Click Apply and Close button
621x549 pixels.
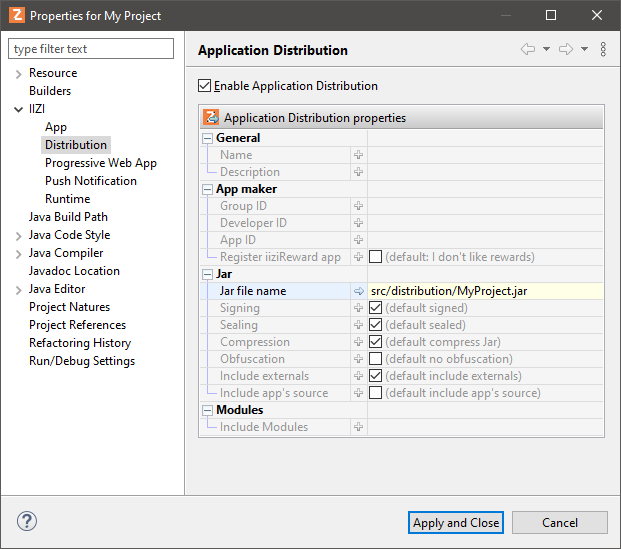[456, 522]
